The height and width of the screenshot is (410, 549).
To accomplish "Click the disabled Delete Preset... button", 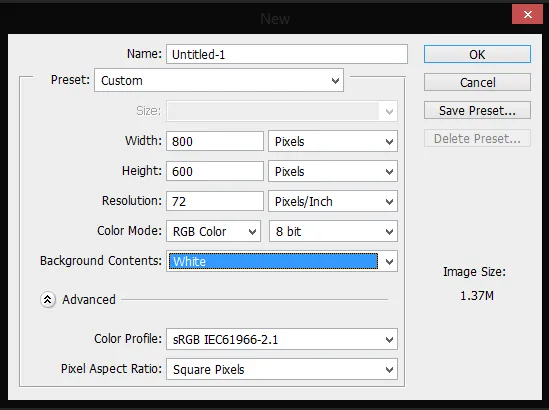I will click(x=477, y=138).
